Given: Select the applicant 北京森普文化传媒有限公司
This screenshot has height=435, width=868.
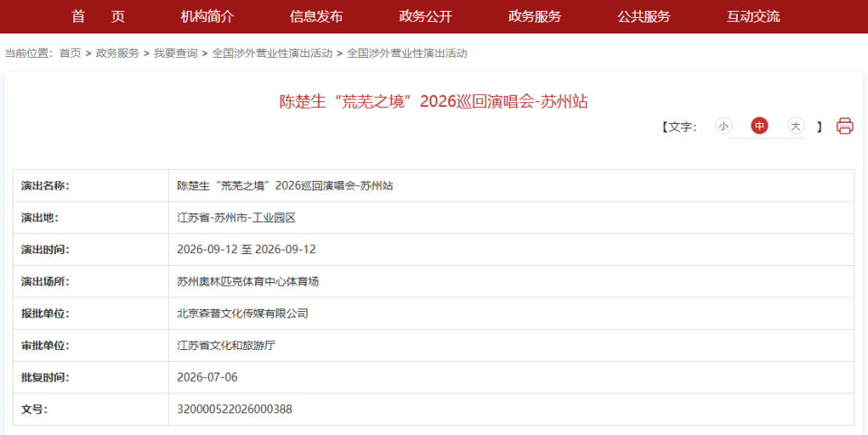Looking at the screenshot, I should (x=242, y=313).
